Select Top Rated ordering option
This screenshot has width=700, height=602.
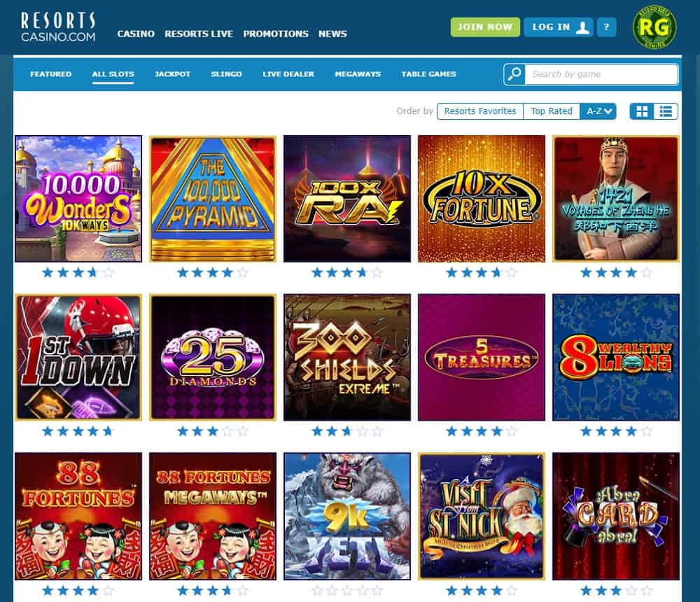pyautogui.click(x=552, y=111)
